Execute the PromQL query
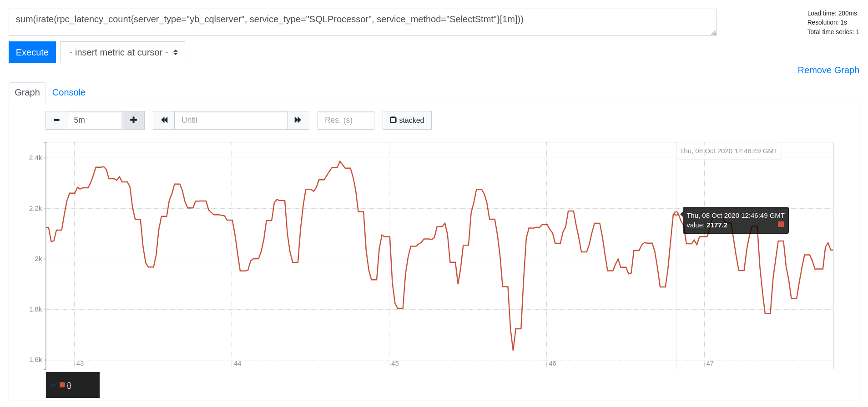This screenshot has width=868, height=407. coord(32,52)
